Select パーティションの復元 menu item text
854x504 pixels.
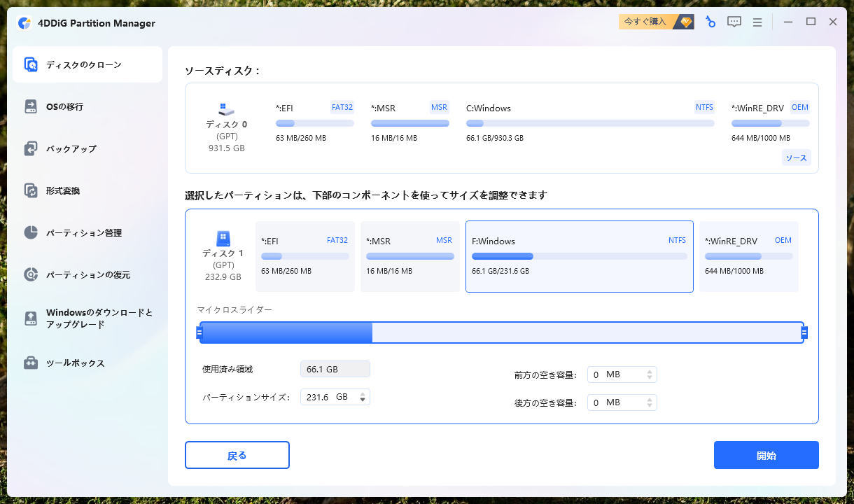88,275
